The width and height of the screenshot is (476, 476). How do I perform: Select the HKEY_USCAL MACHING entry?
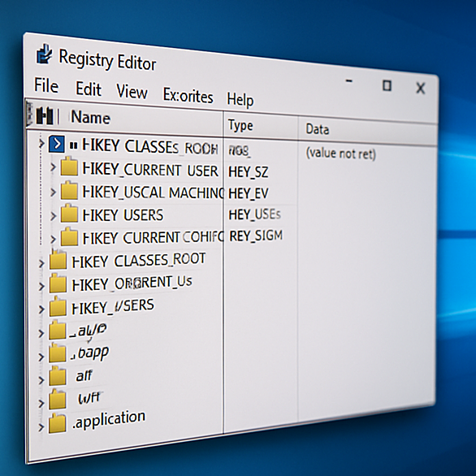(153, 193)
